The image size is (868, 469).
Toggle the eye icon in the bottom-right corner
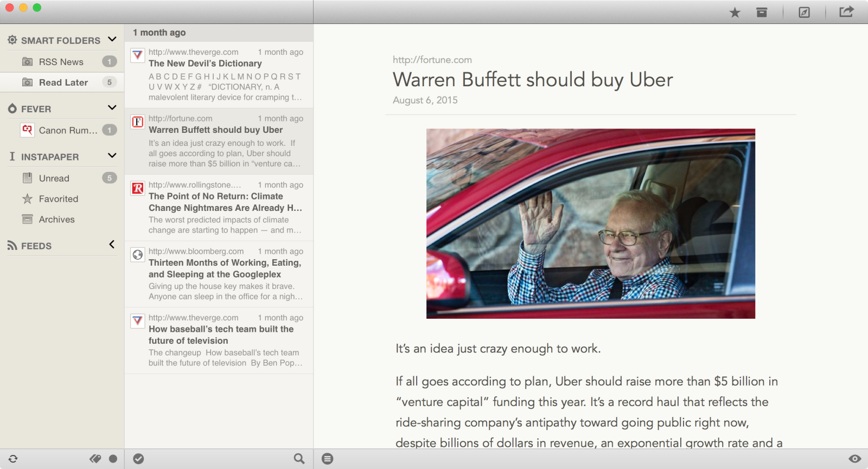click(x=855, y=459)
